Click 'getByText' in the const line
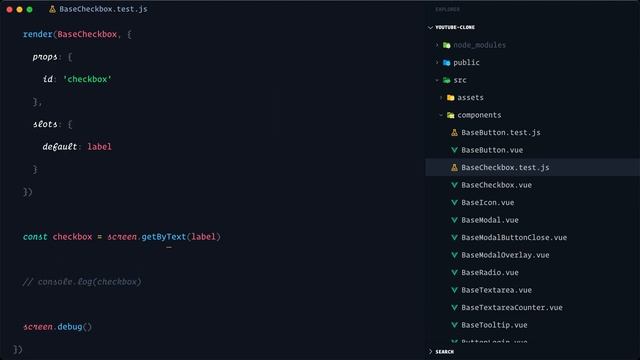The height and width of the screenshot is (360, 640). pos(163,237)
